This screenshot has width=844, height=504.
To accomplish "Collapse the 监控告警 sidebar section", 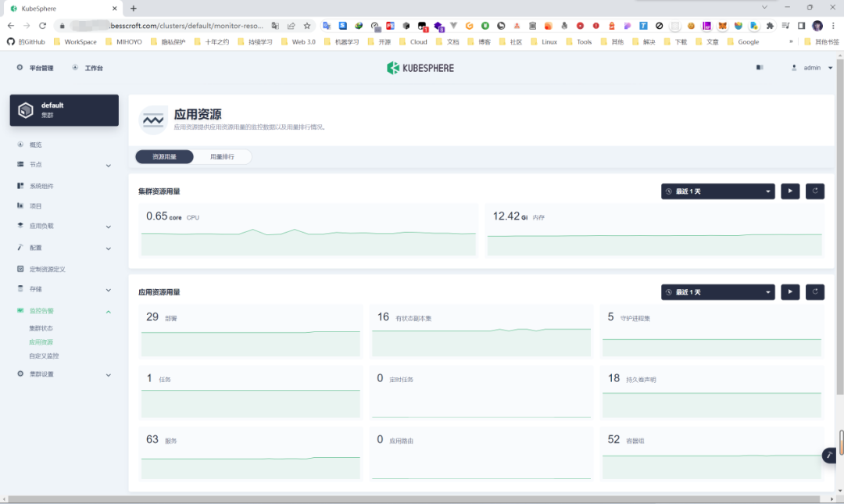I will click(x=64, y=311).
